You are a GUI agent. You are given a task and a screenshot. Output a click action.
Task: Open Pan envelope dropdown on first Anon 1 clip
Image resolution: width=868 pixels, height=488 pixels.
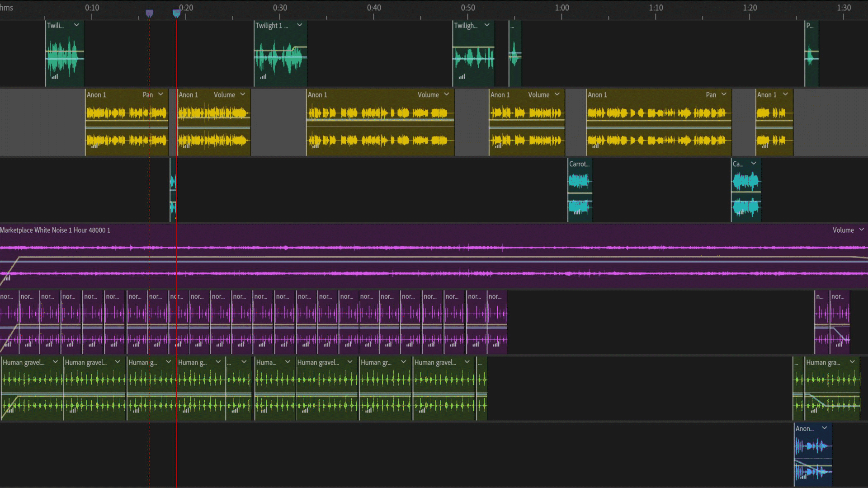160,94
